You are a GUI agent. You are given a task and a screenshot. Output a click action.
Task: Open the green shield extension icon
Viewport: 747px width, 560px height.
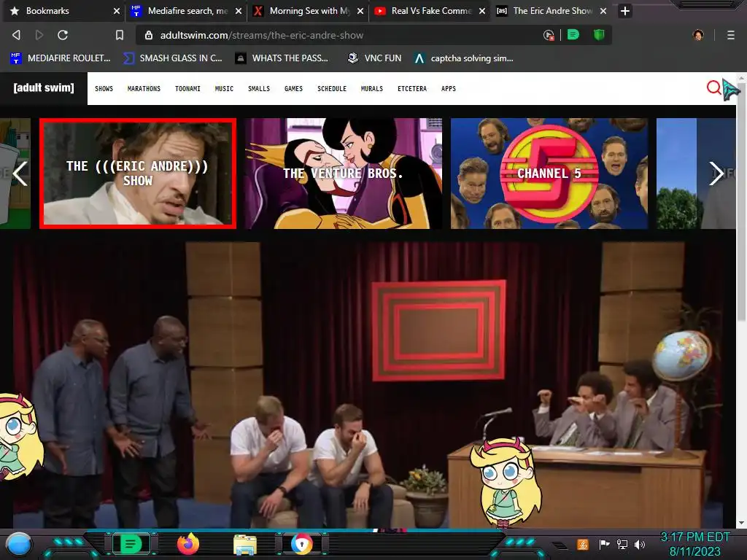(x=599, y=35)
